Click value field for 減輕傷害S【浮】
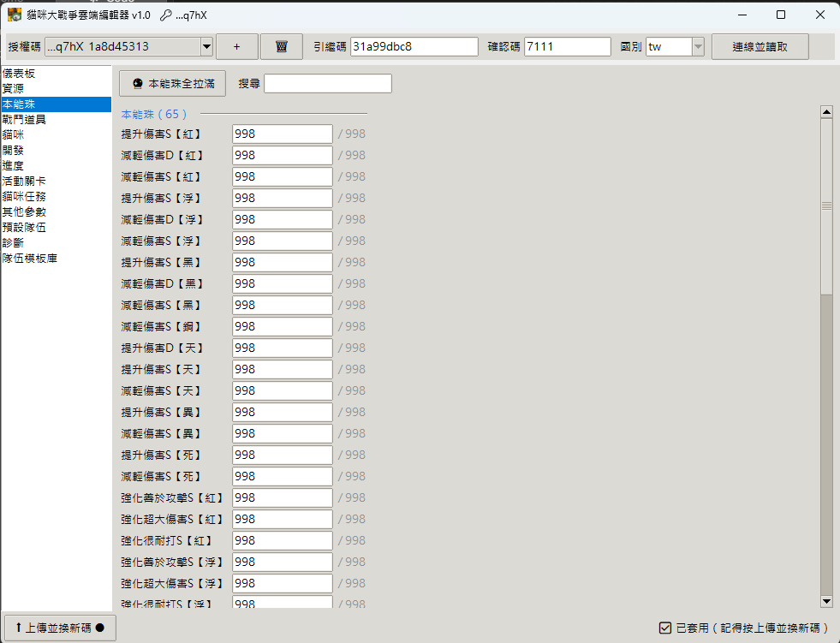This screenshot has width=840, height=643. [x=283, y=241]
